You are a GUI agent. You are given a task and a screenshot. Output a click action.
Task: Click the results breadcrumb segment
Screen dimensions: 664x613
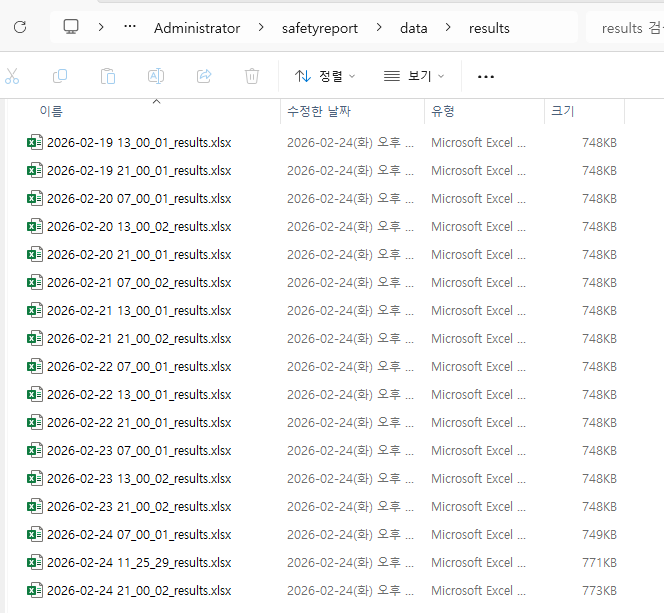489,28
